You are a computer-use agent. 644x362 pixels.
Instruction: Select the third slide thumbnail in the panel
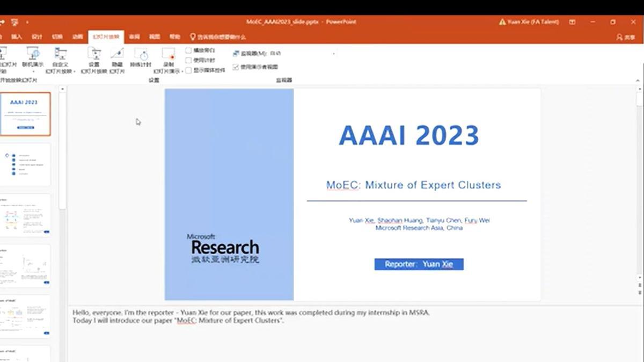pyautogui.click(x=25, y=215)
